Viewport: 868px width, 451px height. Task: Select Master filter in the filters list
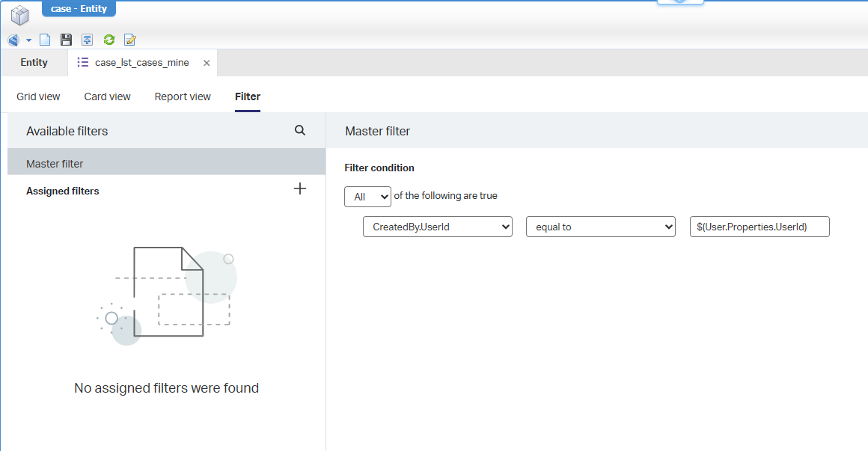(x=167, y=162)
